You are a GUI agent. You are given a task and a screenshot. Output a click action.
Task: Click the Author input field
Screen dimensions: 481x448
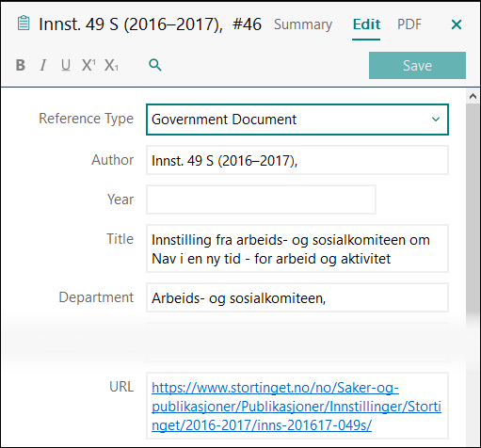297,160
